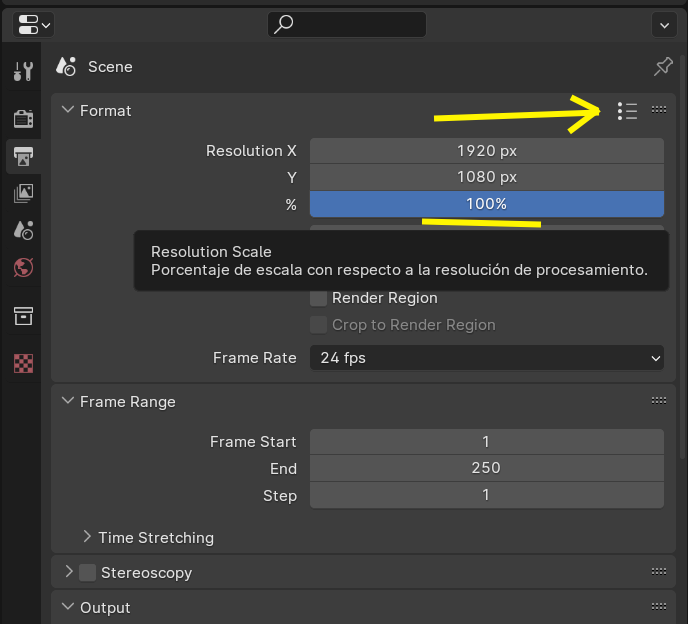Open the options dropdown at top right

[x=663, y=24]
